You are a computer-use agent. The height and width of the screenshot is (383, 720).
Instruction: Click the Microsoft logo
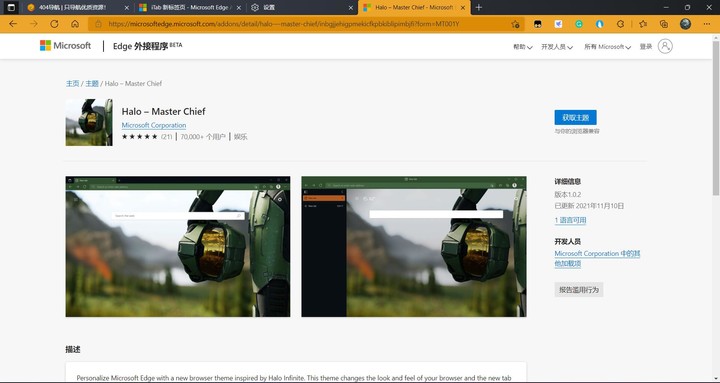tap(65, 45)
